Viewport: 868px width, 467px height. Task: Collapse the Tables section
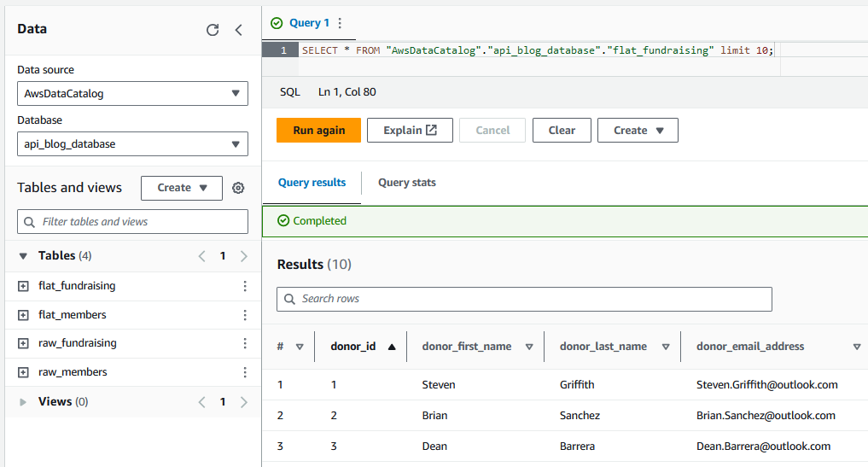pyautogui.click(x=23, y=256)
